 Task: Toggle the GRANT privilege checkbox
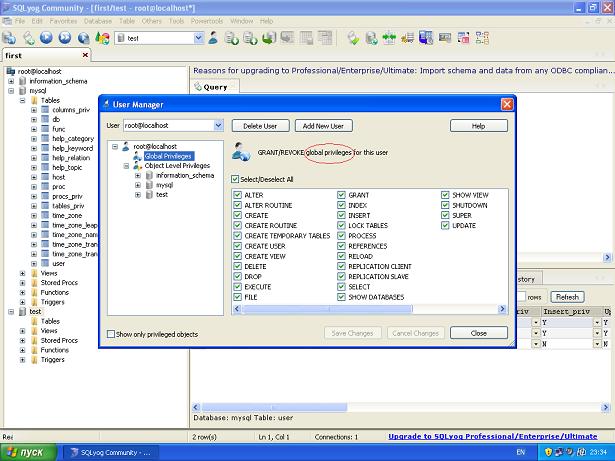click(x=341, y=195)
